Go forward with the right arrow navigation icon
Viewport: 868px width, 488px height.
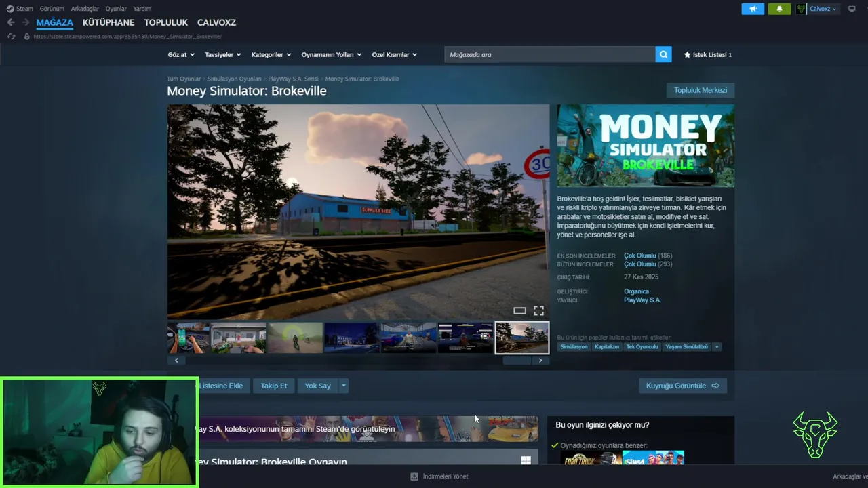coord(26,22)
